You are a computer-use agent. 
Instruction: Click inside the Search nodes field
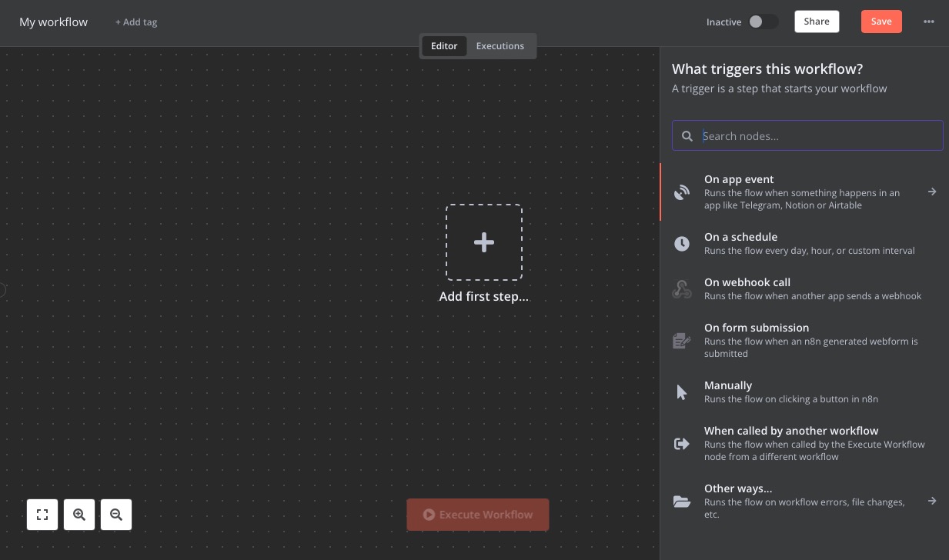[807, 135]
